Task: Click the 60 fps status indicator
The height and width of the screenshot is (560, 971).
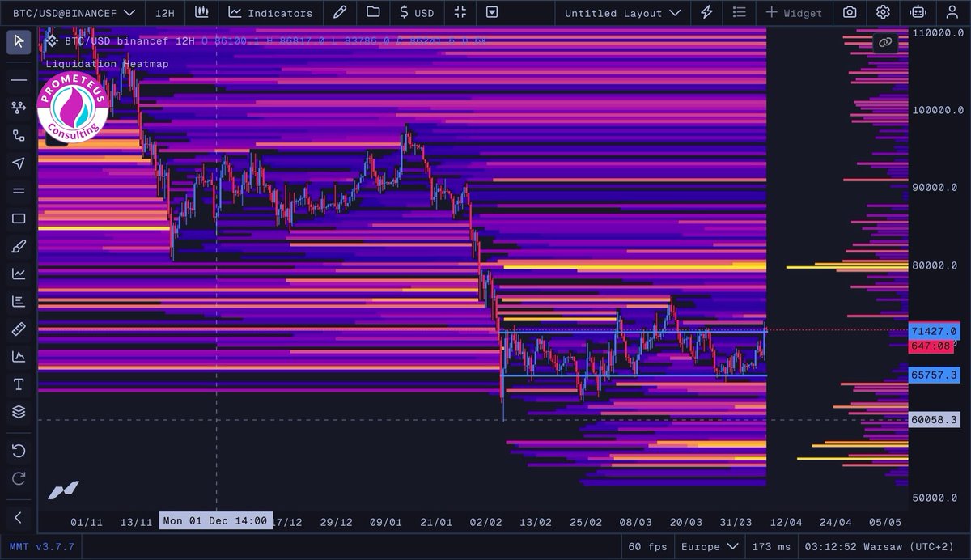Action: [647, 547]
